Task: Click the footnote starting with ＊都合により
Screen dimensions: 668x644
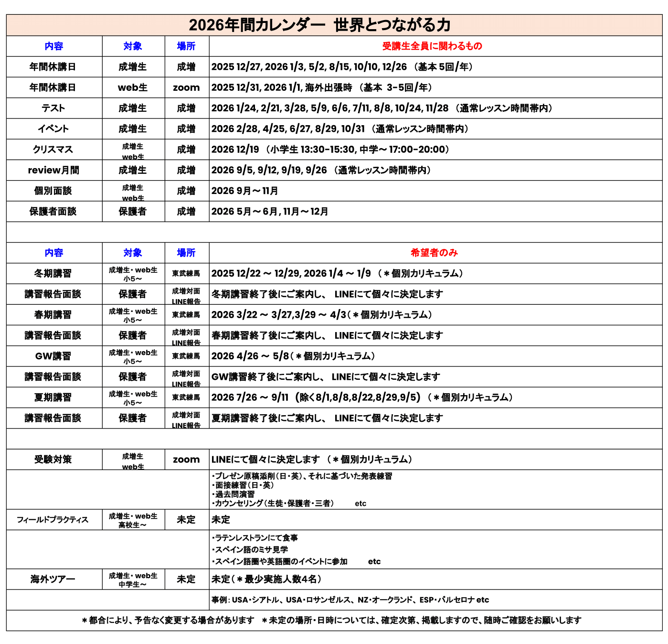Action: tap(331, 621)
